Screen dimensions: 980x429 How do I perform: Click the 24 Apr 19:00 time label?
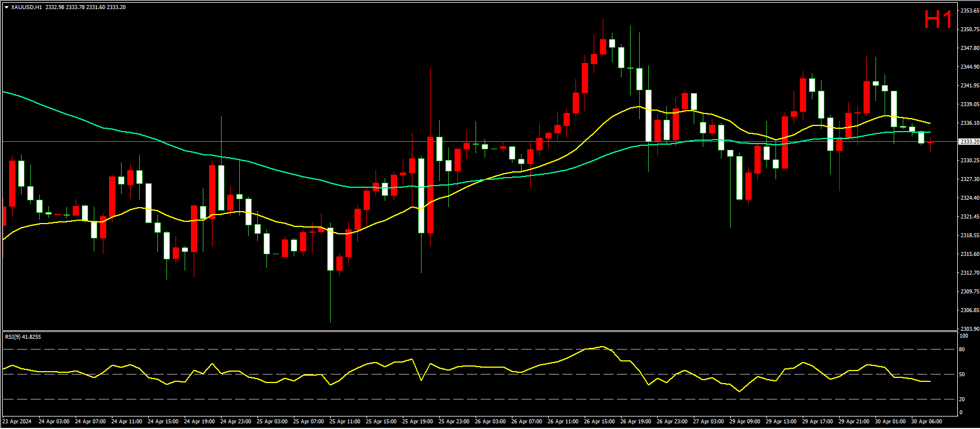coord(199,422)
